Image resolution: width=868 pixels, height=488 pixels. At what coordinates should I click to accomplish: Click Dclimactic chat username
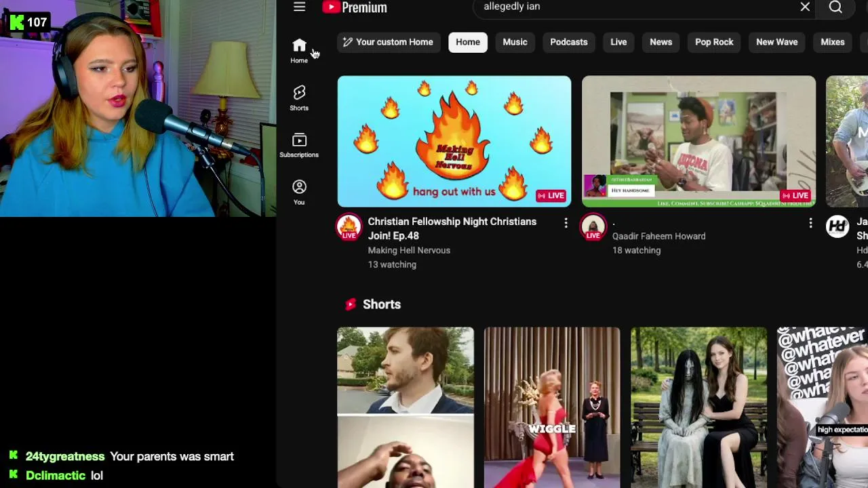click(x=56, y=475)
